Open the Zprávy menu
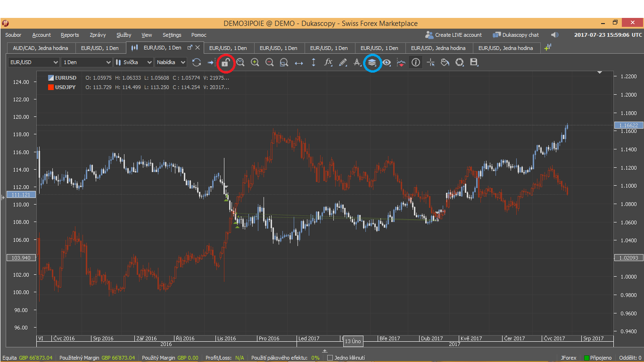Viewport: 644px width, 362px height. (x=98, y=35)
